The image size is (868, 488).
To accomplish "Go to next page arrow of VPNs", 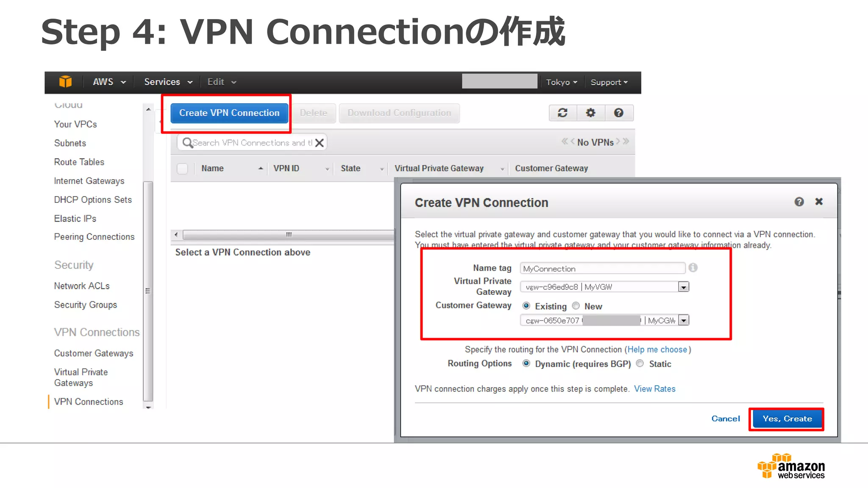I will tap(618, 141).
